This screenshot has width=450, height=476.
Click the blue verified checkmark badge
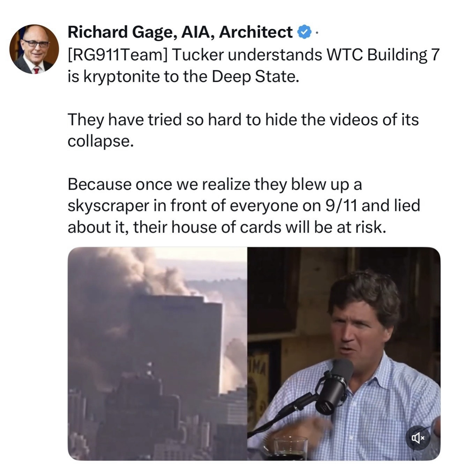point(304,32)
